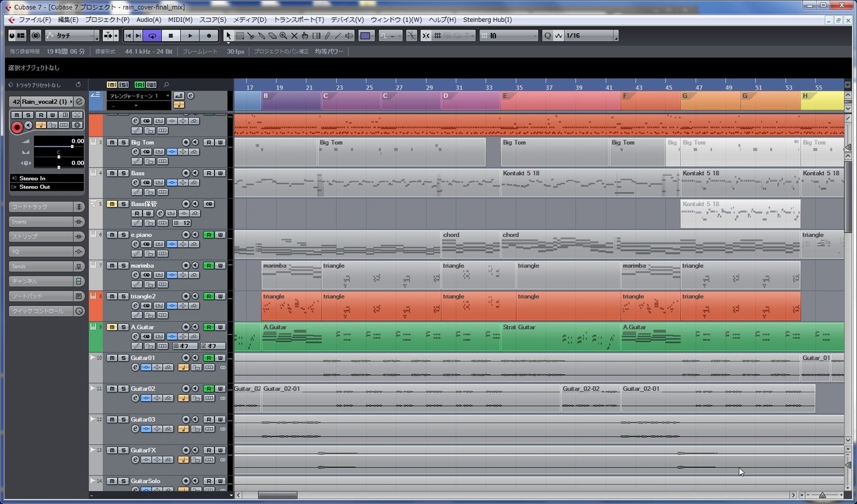Screen dimensions: 857x504
Task: Select the Object Selection arrow tool
Action: pyautogui.click(x=228, y=35)
